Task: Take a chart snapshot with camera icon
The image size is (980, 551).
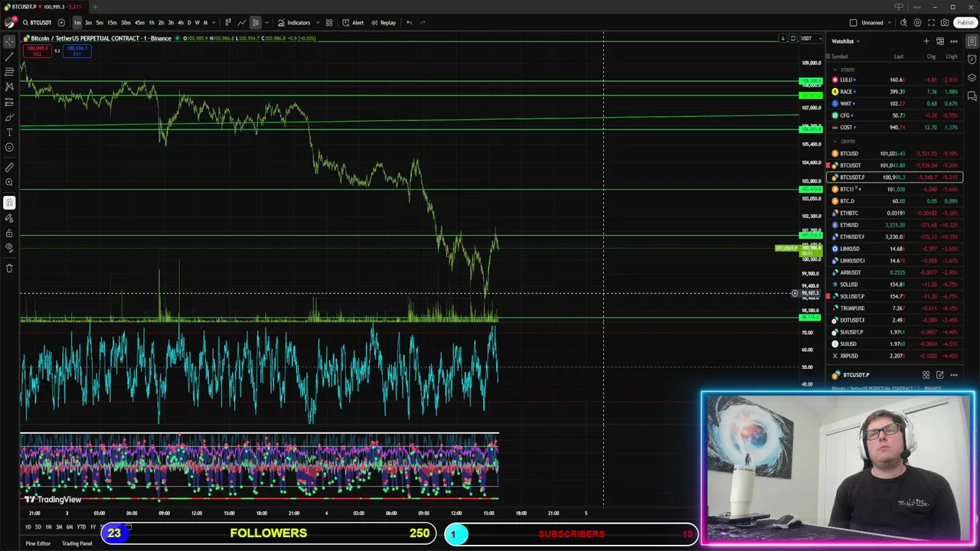Action: click(946, 23)
